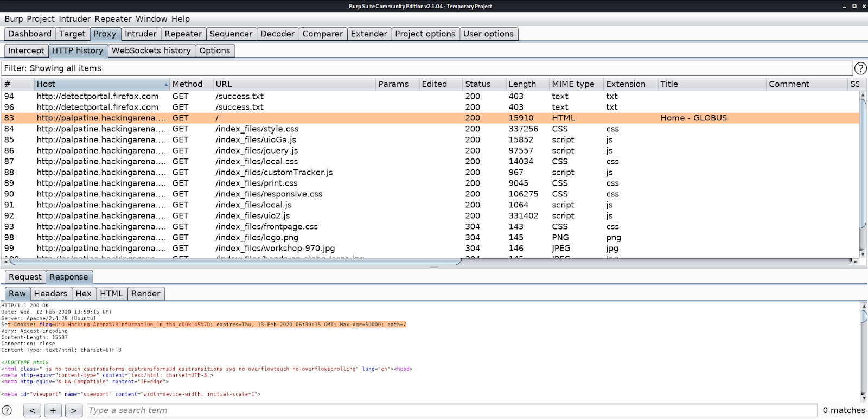
Task: Show the Request tab
Action: pos(25,277)
